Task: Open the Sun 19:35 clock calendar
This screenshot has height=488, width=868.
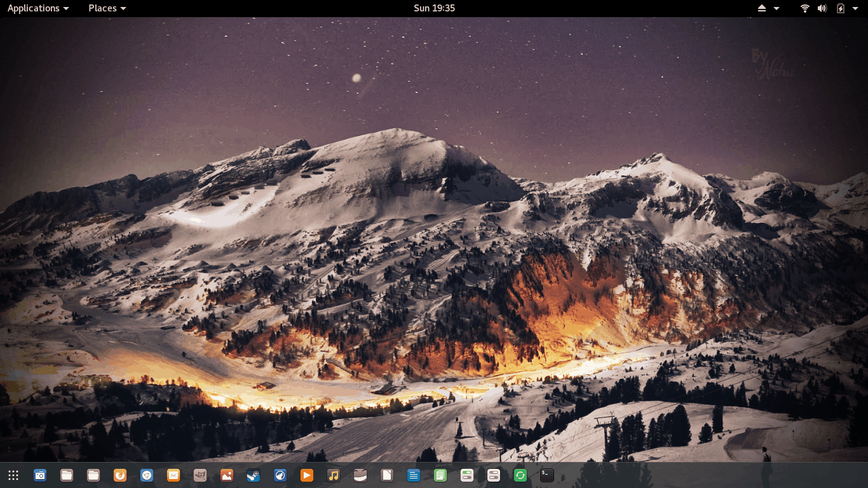Action: (x=434, y=8)
